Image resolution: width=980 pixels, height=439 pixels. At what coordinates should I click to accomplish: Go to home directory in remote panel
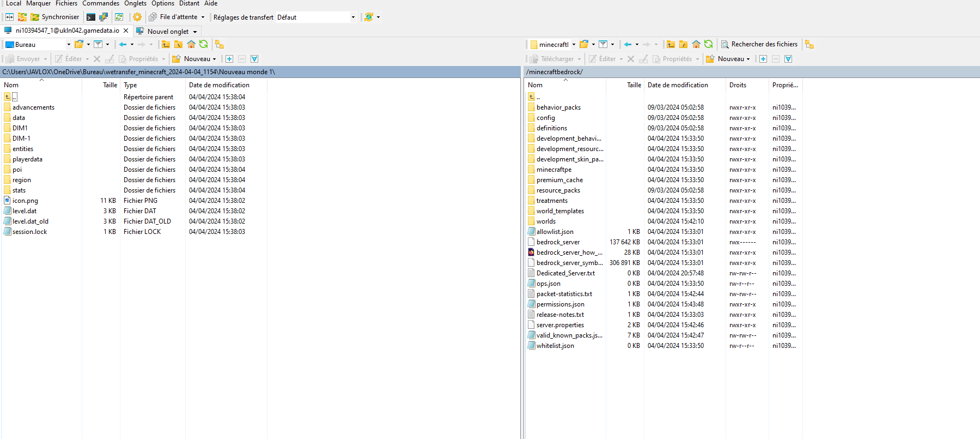pos(696,44)
